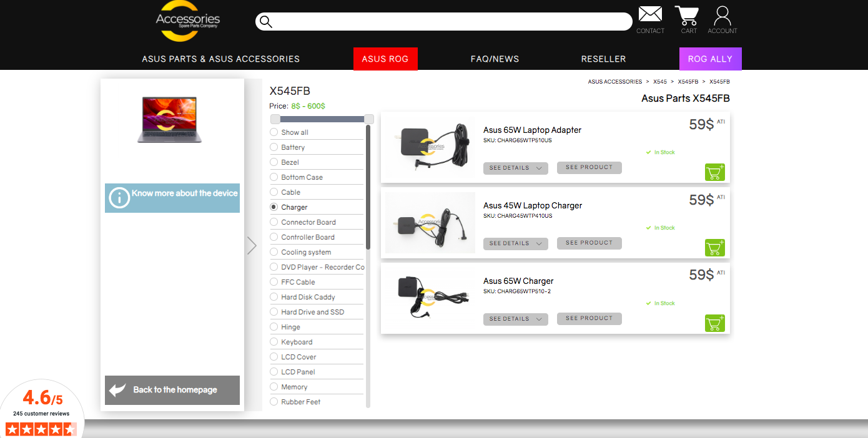Add Asus 65W Laptop Adapter to cart
The image size is (868, 438).
pos(715,172)
